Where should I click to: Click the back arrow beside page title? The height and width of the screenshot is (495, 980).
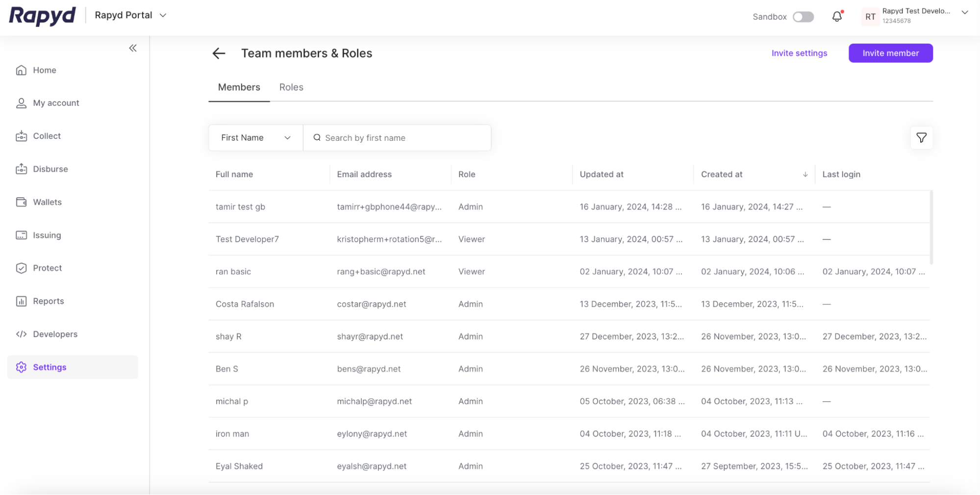click(219, 53)
